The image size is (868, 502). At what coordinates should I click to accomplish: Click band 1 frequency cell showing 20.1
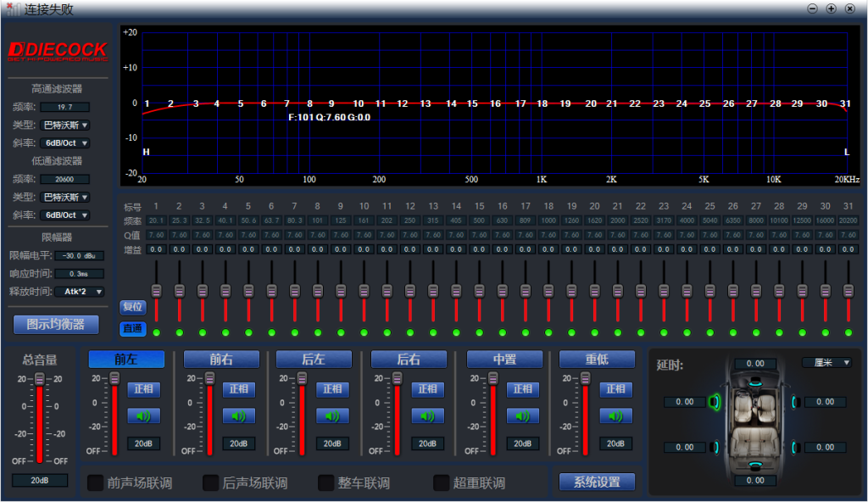click(156, 220)
